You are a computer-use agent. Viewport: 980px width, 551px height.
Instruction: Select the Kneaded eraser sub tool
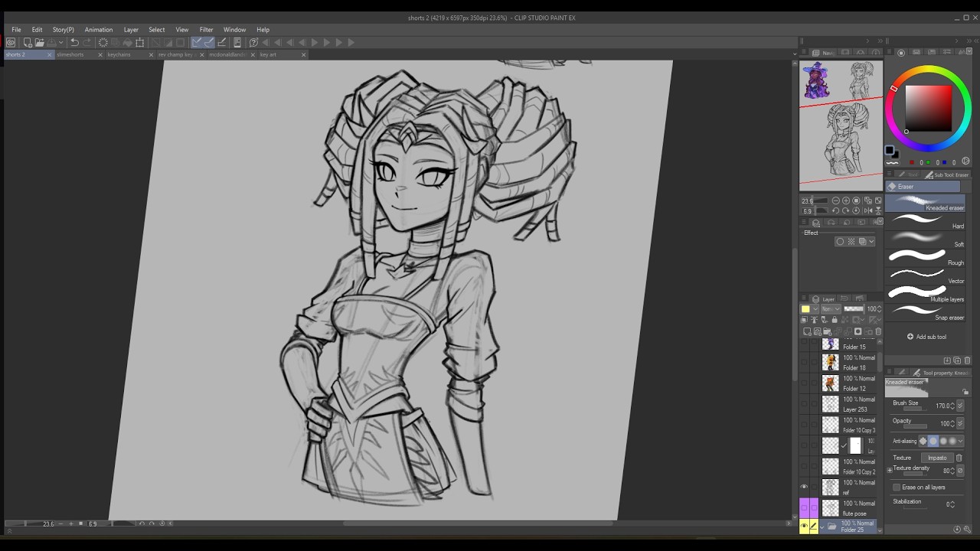(x=926, y=203)
